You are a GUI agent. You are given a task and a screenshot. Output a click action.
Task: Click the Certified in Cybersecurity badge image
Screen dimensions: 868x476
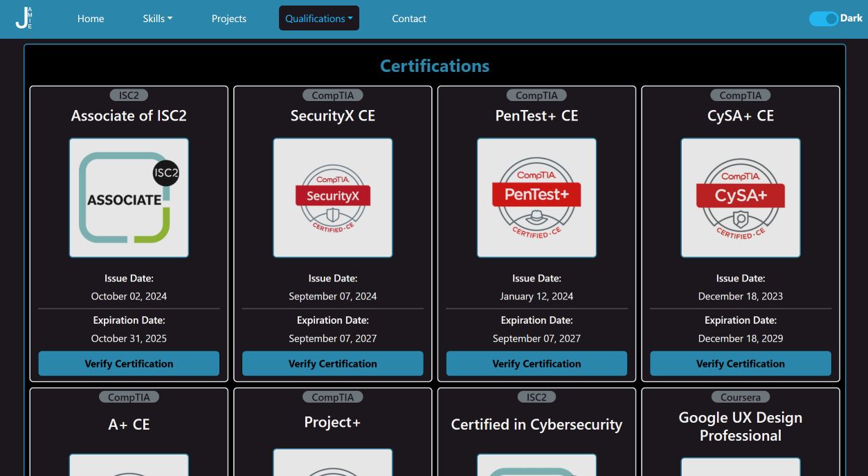click(536, 467)
